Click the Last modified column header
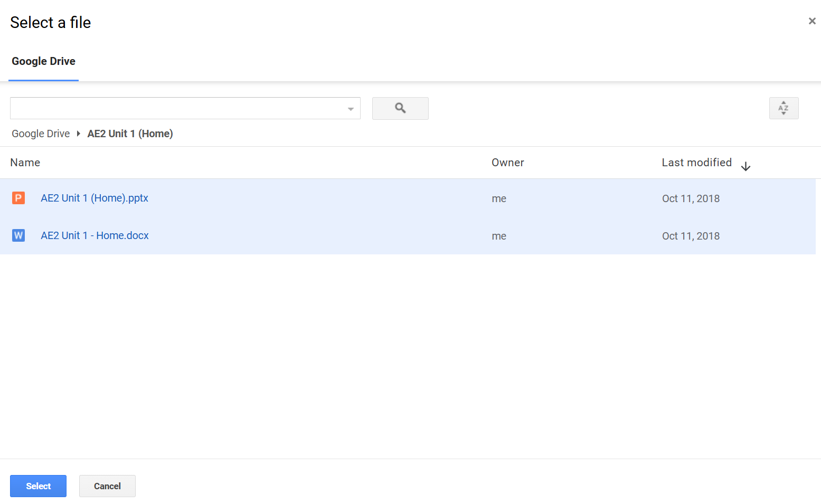This screenshot has height=504, width=821. pyautogui.click(x=696, y=163)
